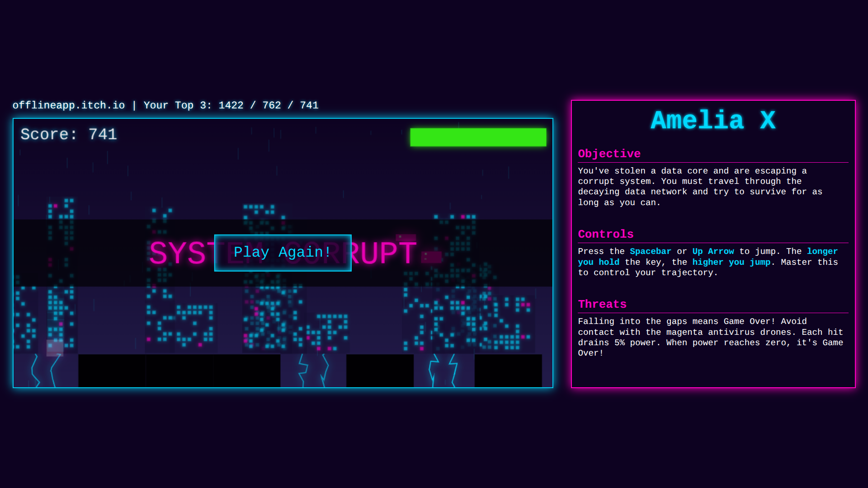Click the 'higher you jump' highlighted phrase
Screen dimensions: 868x488
pos(731,262)
